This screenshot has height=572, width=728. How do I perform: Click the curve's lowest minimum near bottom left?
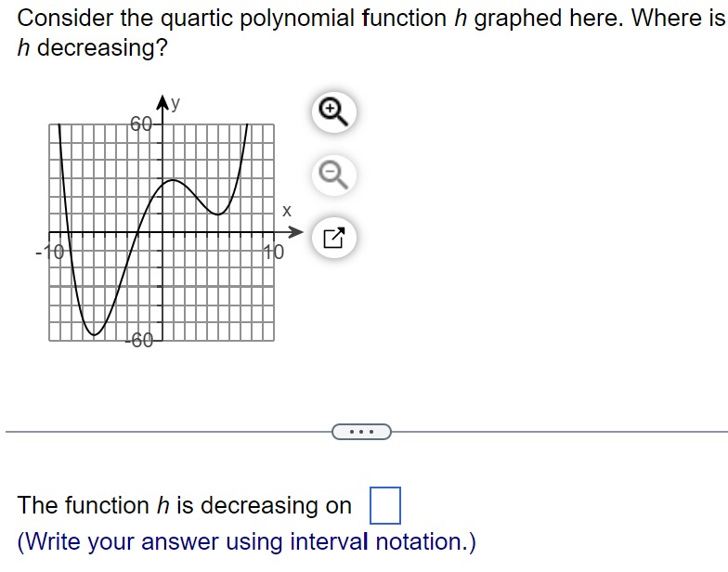94,334
